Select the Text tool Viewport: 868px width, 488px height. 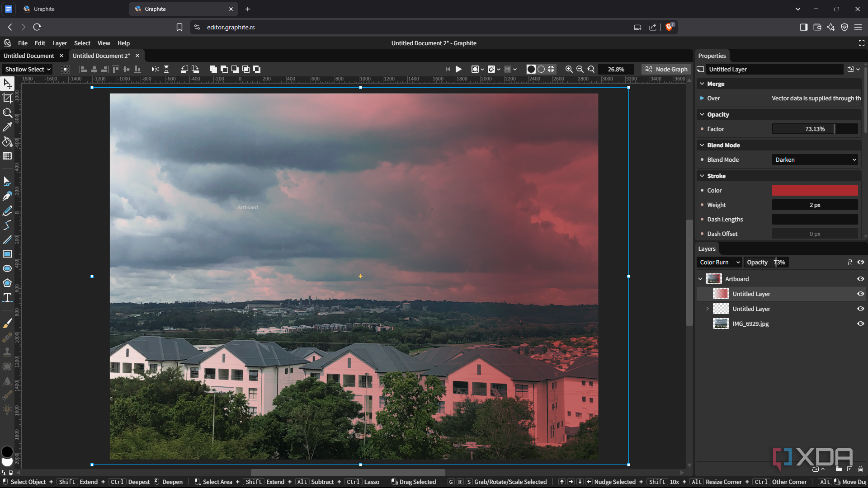pos(7,297)
